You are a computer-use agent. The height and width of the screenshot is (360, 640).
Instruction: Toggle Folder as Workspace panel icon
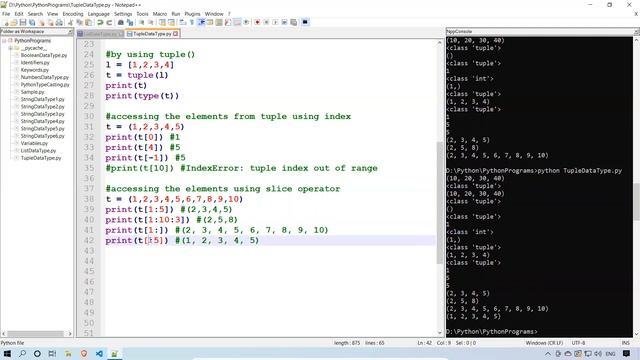(x=237, y=22)
